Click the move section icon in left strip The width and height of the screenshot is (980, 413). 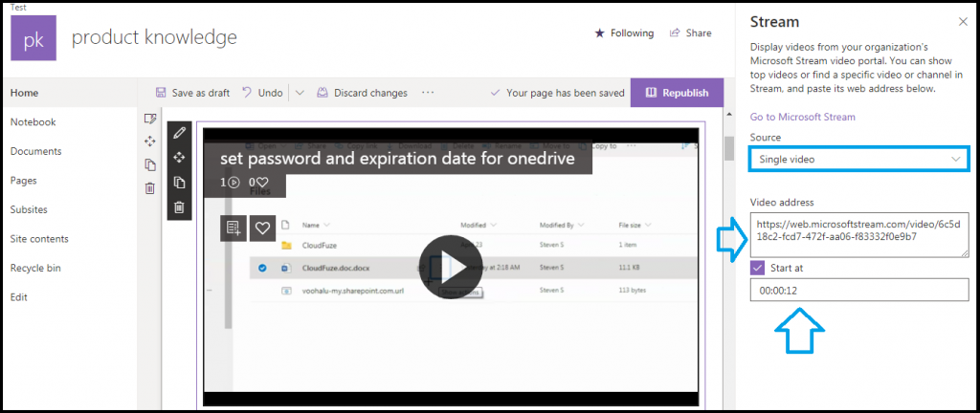click(150, 141)
